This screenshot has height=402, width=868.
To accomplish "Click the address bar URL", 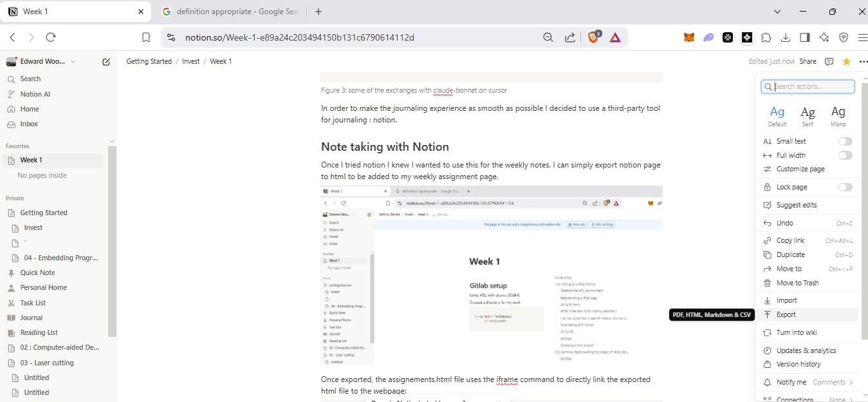I will [300, 37].
